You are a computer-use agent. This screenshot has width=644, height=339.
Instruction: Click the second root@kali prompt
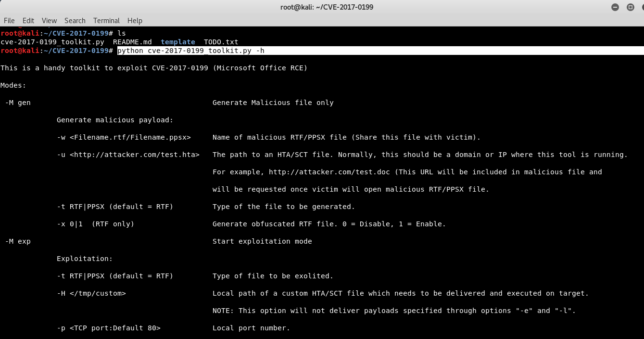tap(57, 51)
